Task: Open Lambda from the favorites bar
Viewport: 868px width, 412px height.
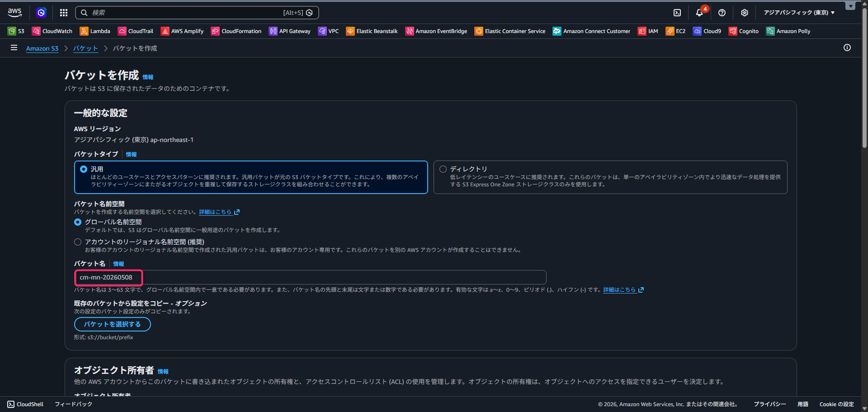Action: point(95,31)
